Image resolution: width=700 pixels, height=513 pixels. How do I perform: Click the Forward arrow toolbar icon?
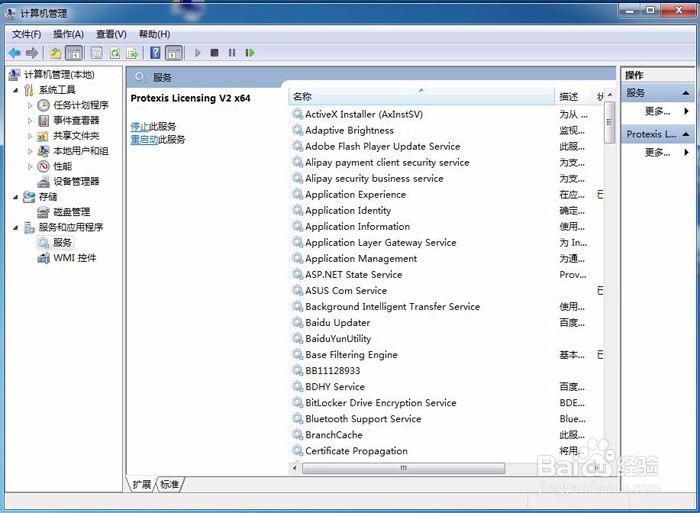[x=32, y=53]
